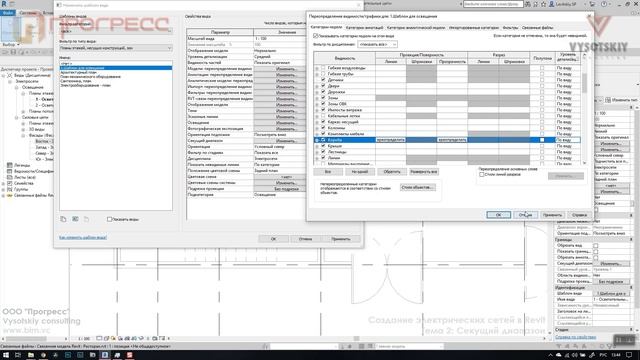Click Изменить for Секущий диапазон in Properties panel

click(611, 264)
